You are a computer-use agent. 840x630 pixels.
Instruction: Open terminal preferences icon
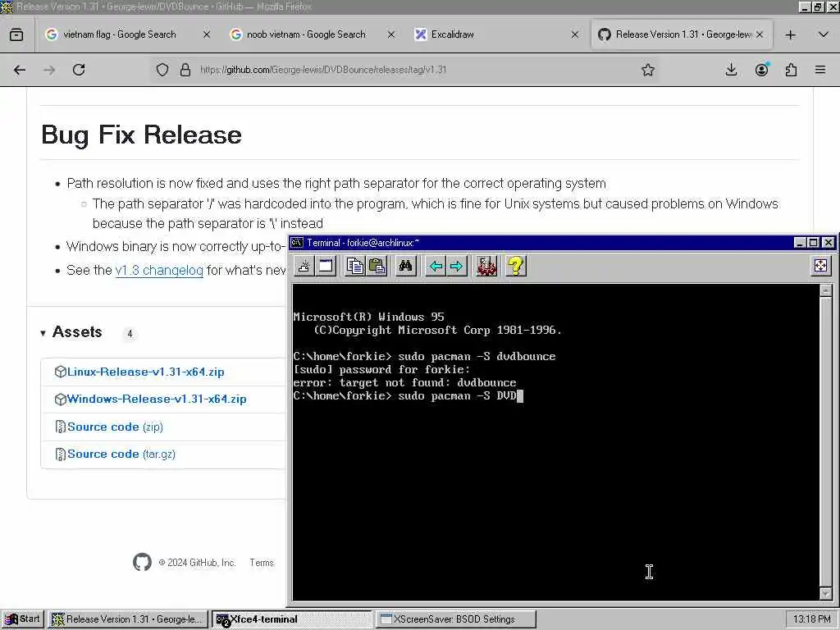point(486,266)
